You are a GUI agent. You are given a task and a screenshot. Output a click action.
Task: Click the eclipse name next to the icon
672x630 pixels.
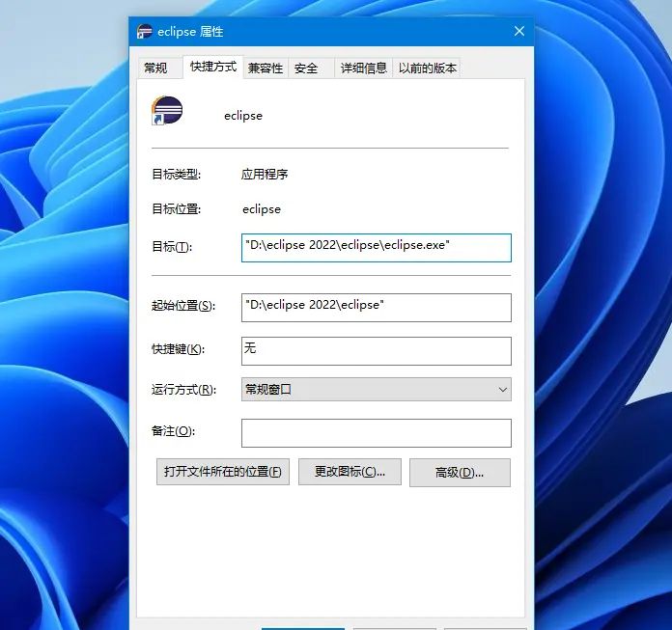tap(242, 115)
